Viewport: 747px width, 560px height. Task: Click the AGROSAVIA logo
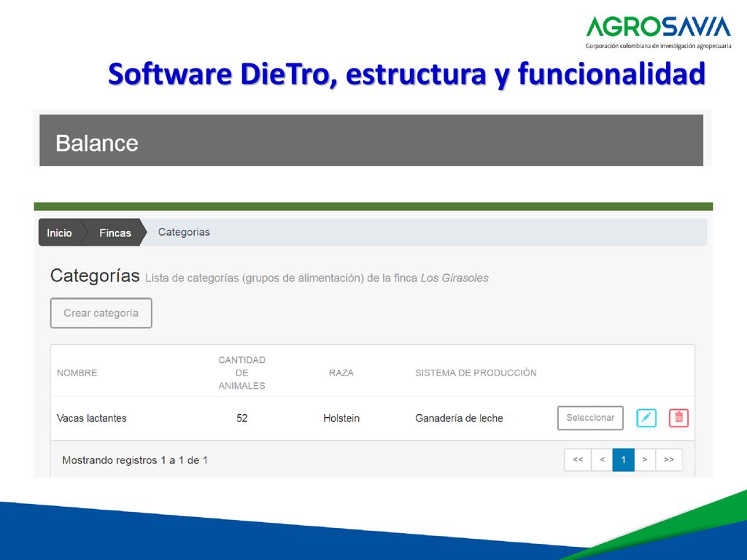point(659,32)
